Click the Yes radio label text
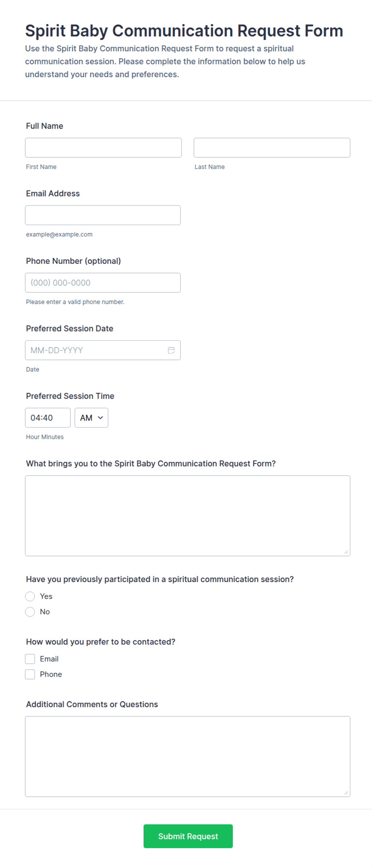This screenshot has width=372, height=868. tap(46, 597)
